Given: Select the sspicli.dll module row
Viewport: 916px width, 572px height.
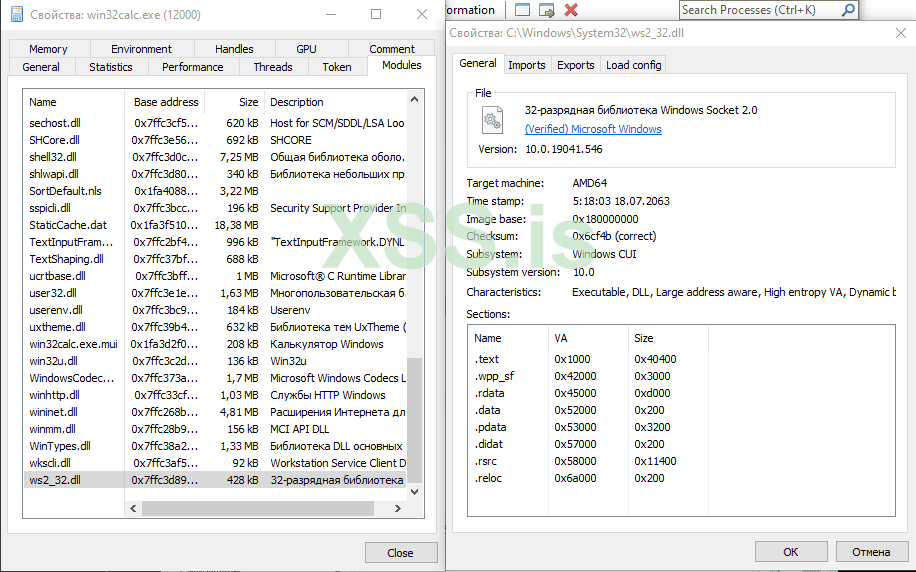Looking at the screenshot, I should (x=217, y=207).
